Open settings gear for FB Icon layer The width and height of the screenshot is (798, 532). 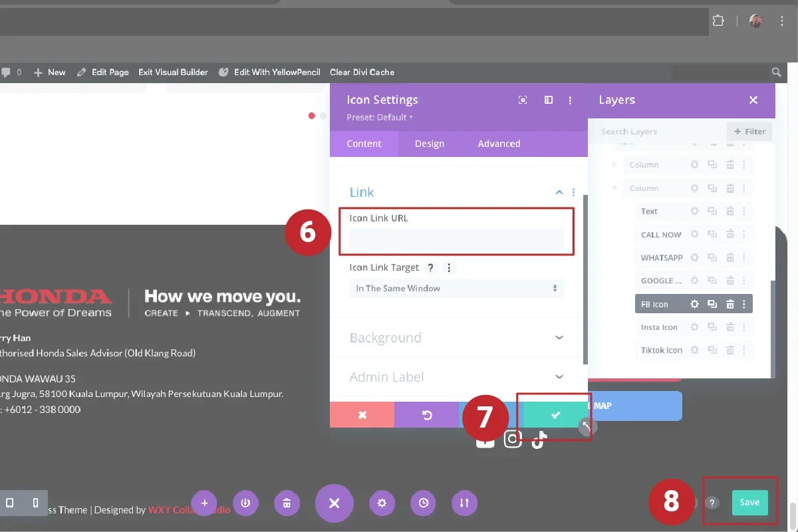pyautogui.click(x=694, y=304)
